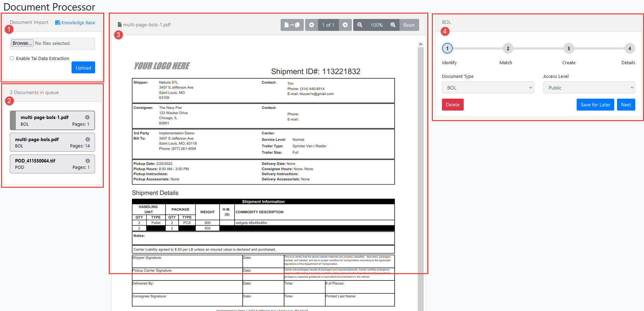Click the Next button
Viewport: 644px width, 311px height.
click(626, 105)
